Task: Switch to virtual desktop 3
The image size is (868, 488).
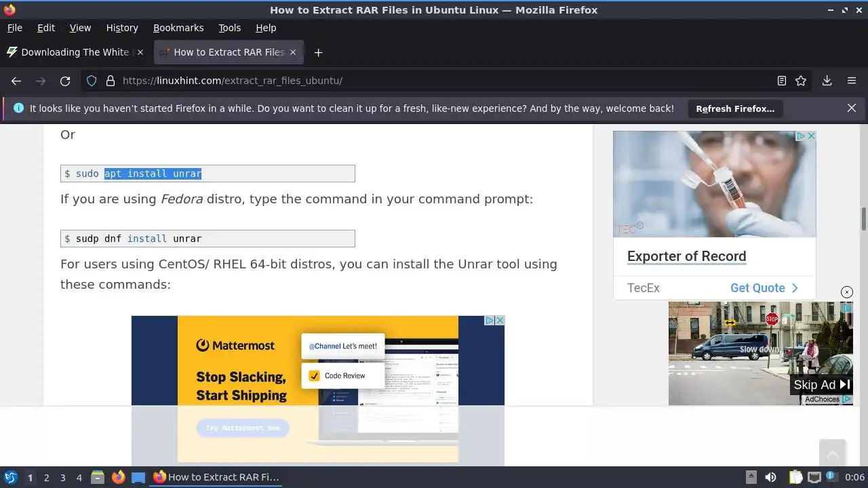Action: (62, 477)
